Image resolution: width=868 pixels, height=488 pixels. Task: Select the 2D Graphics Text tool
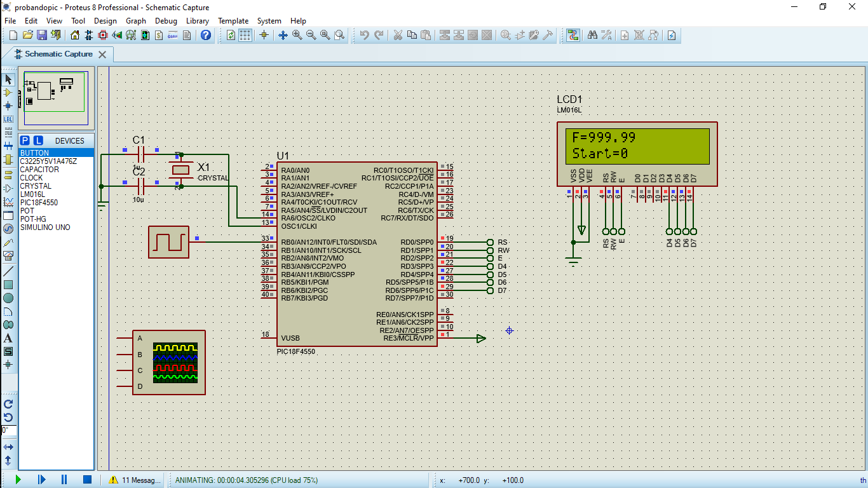pos(8,338)
